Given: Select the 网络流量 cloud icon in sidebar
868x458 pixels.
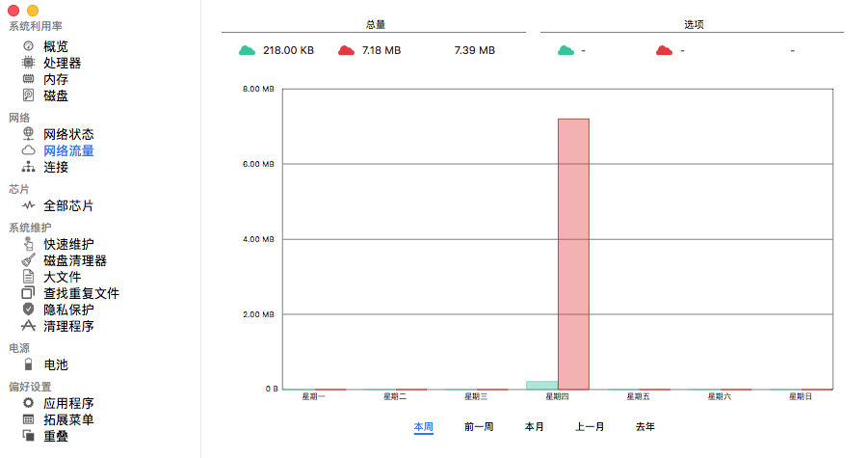Looking at the screenshot, I should click(x=28, y=150).
